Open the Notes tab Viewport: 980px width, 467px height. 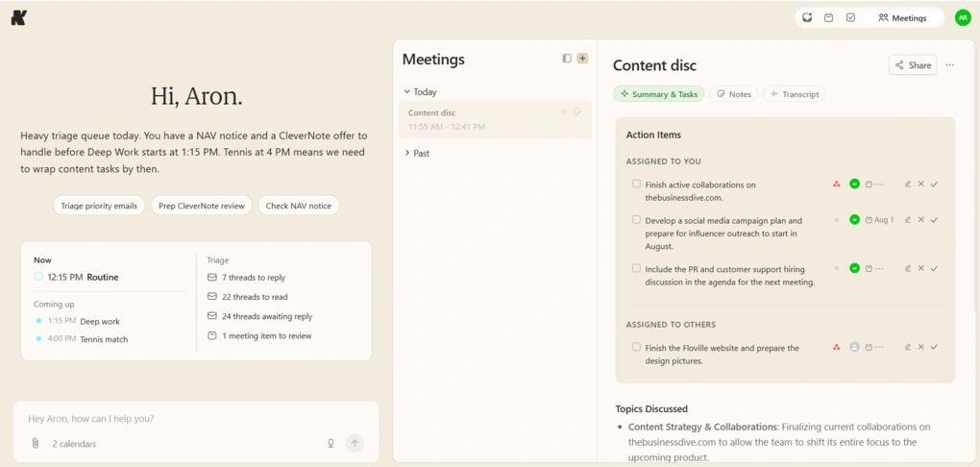[x=734, y=94]
